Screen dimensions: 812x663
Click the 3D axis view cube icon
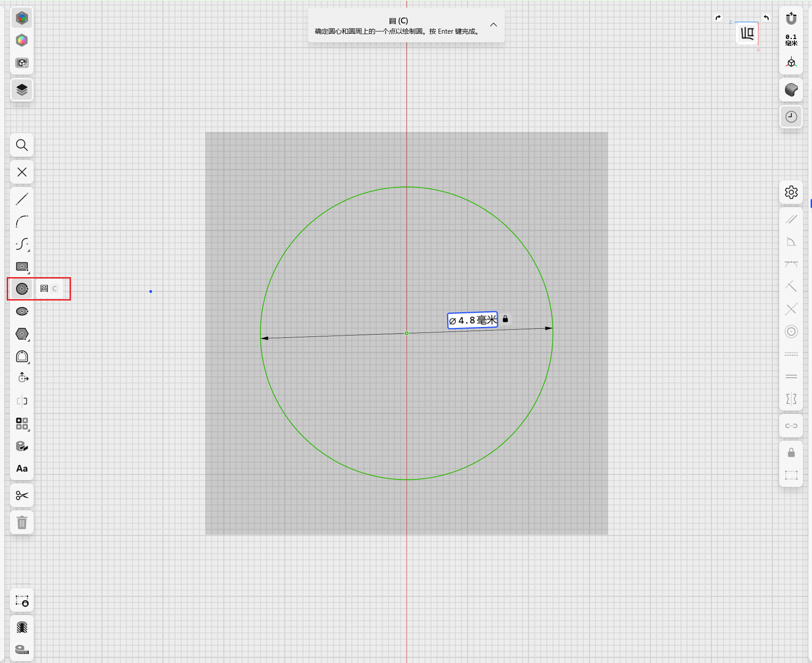[x=791, y=63]
